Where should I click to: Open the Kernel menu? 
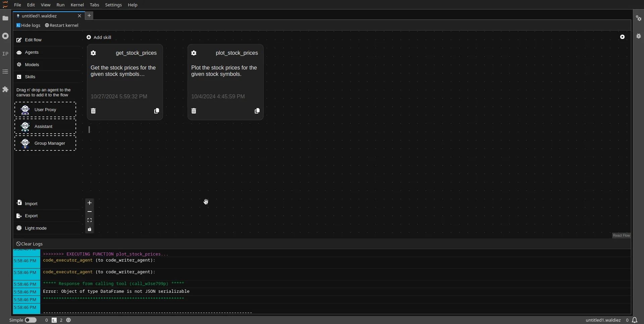pyautogui.click(x=77, y=5)
